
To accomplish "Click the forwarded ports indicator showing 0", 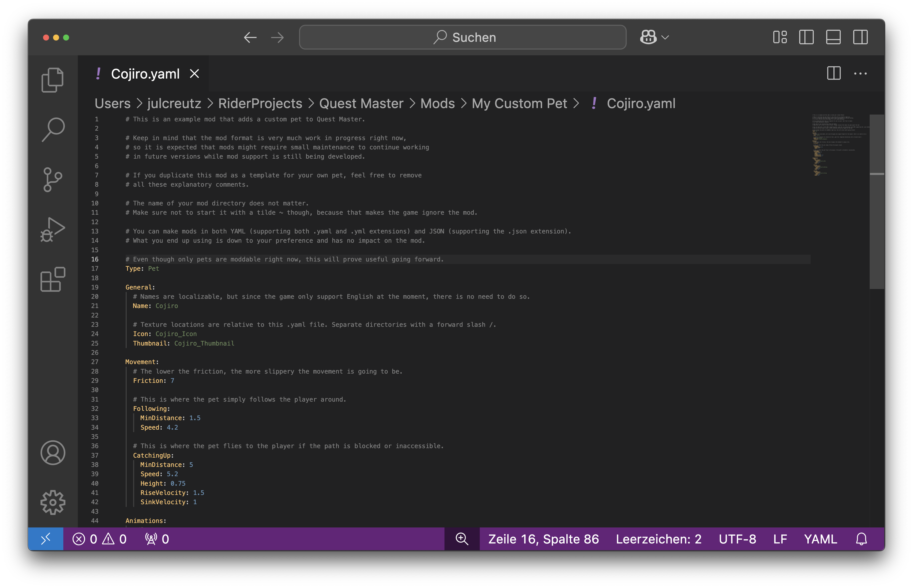I will tap(157, 539).
